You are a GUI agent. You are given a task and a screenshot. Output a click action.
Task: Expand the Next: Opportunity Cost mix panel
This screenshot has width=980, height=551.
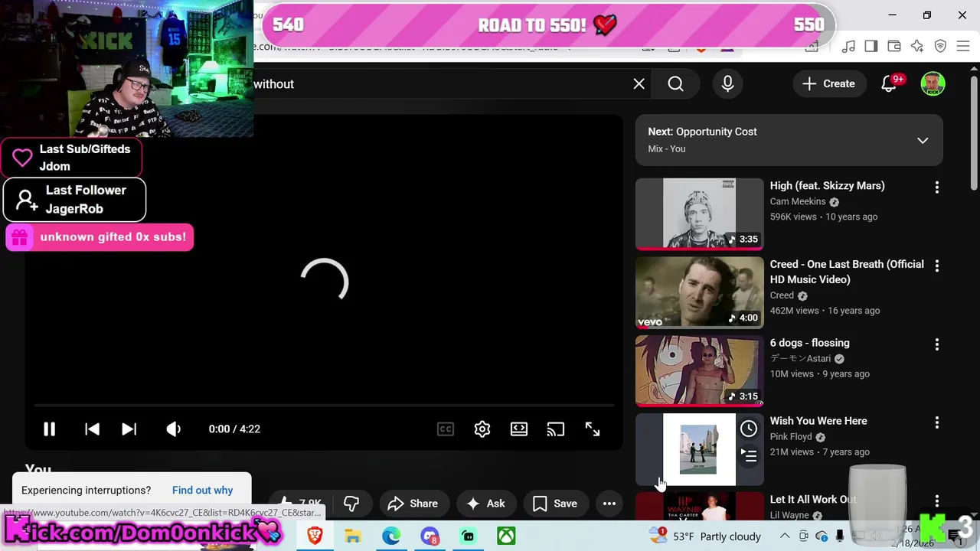923,141
